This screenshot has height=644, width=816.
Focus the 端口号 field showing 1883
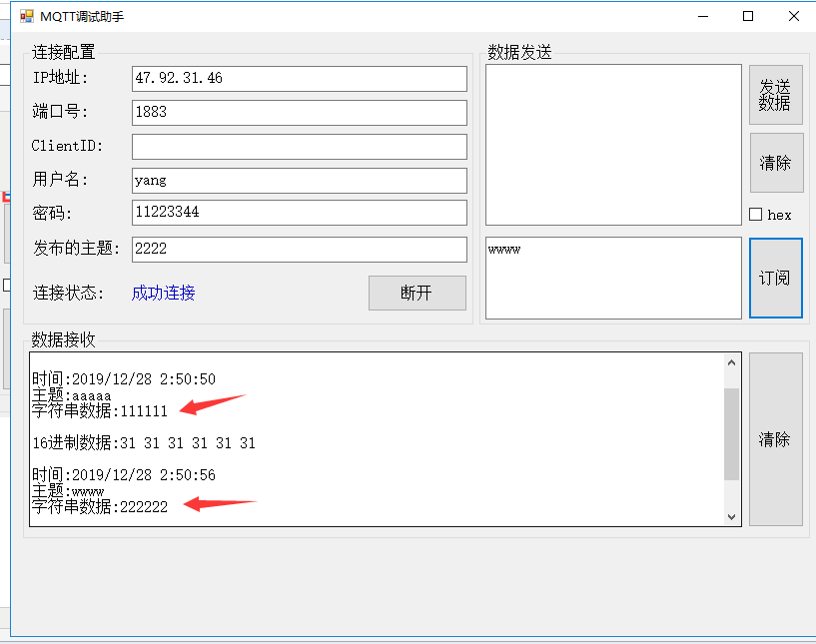click(300, 113)
